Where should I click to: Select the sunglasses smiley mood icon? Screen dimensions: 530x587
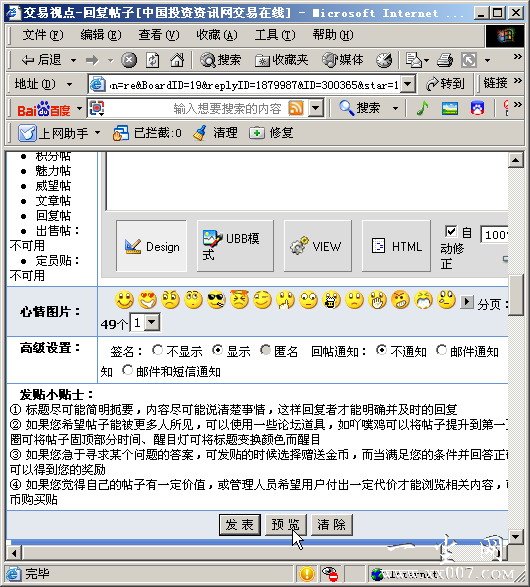pos(216,300)
